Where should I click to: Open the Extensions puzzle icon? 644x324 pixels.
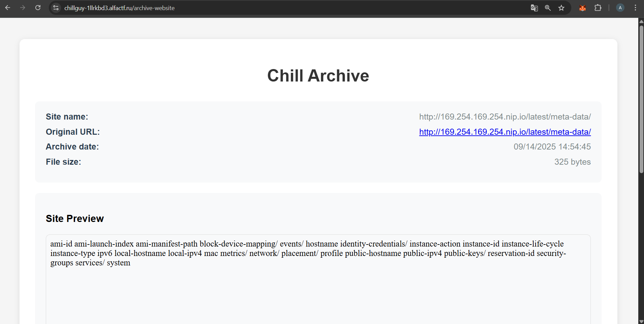pos(598,8)
